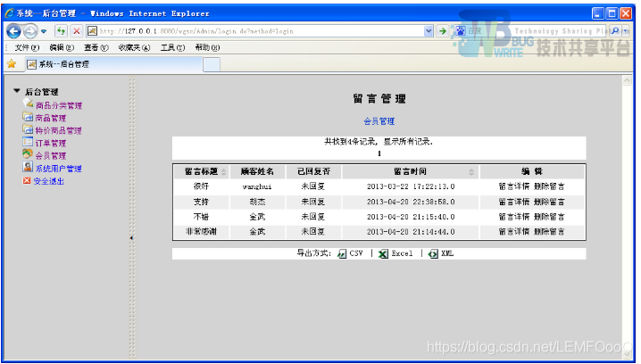Click the CSV export icon

342,254
